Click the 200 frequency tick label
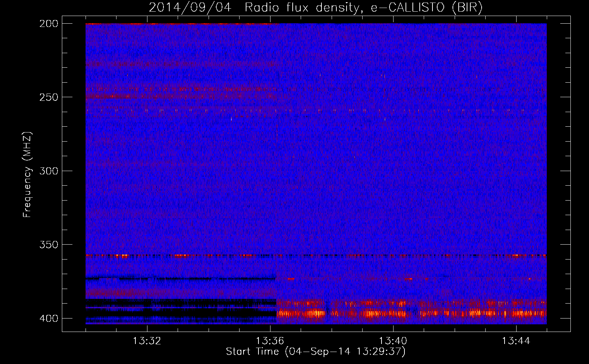589x364 pixels. tap(48, 24)
